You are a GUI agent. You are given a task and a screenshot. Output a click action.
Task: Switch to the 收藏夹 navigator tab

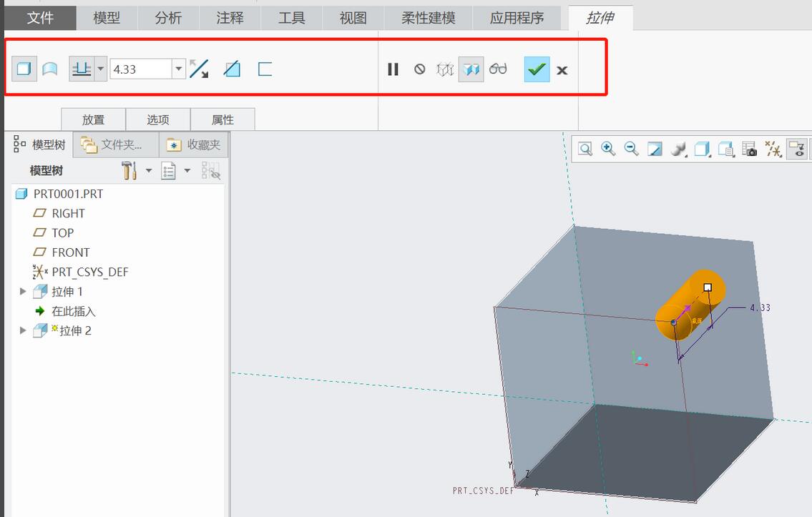[194, 145]
